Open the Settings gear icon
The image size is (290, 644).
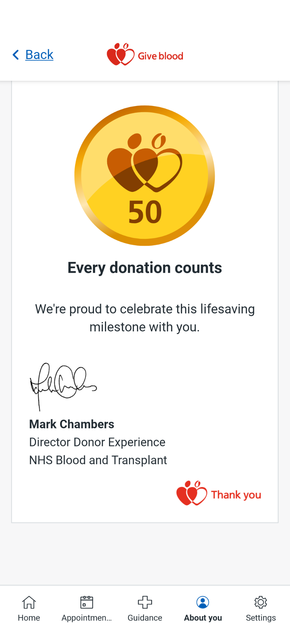[x=261, y=602]
